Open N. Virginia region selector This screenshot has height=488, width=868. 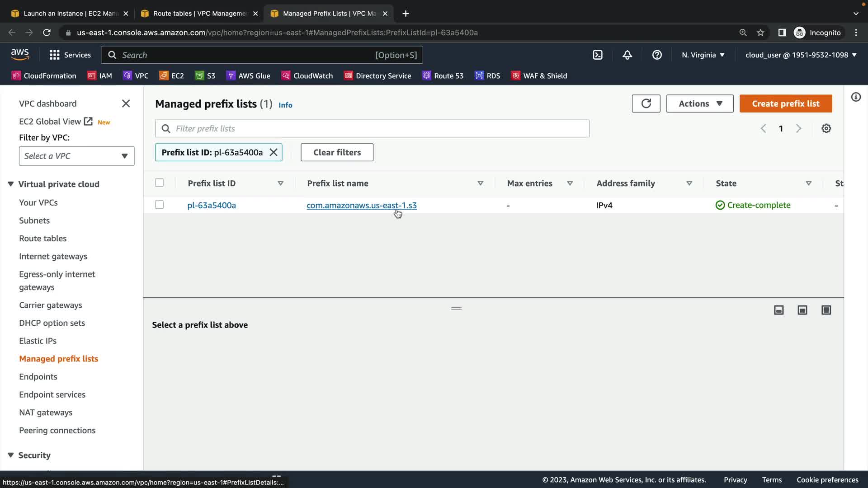(x=703, y=55)
